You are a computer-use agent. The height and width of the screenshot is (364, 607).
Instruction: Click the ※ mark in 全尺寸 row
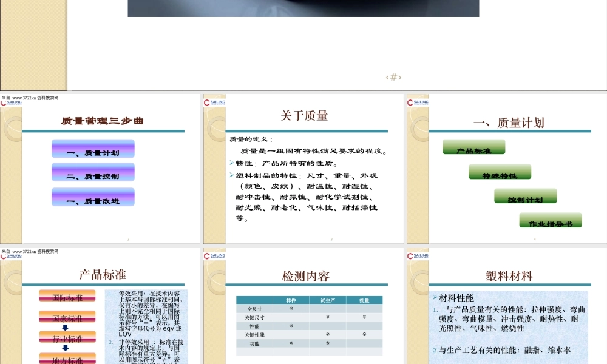[x=291, y=309]
